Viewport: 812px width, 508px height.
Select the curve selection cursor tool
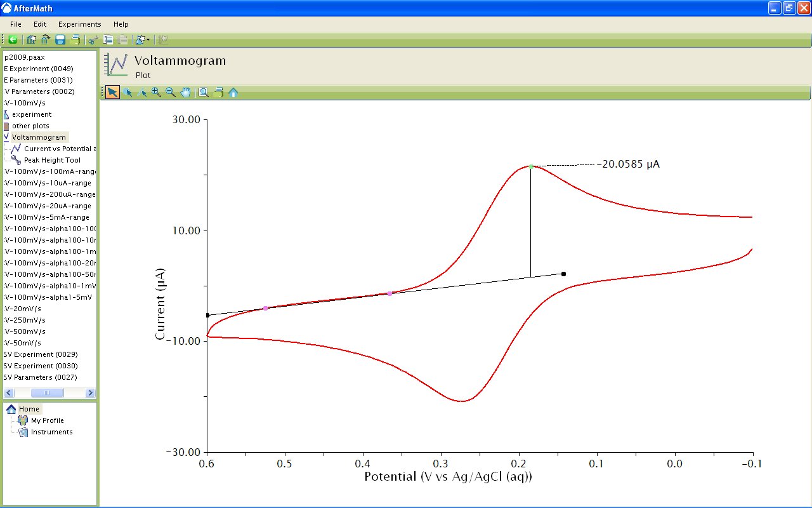(x=142, y=92)
